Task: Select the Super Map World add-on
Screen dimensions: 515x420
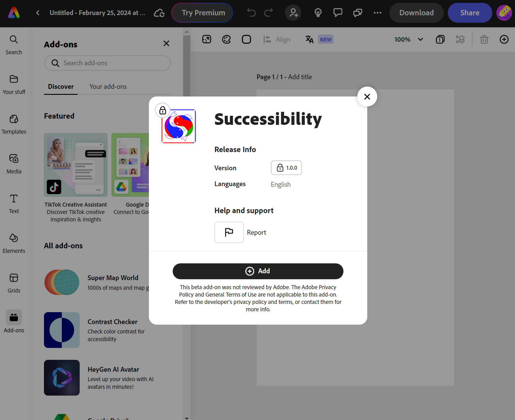Action: [x=96, y=282]
